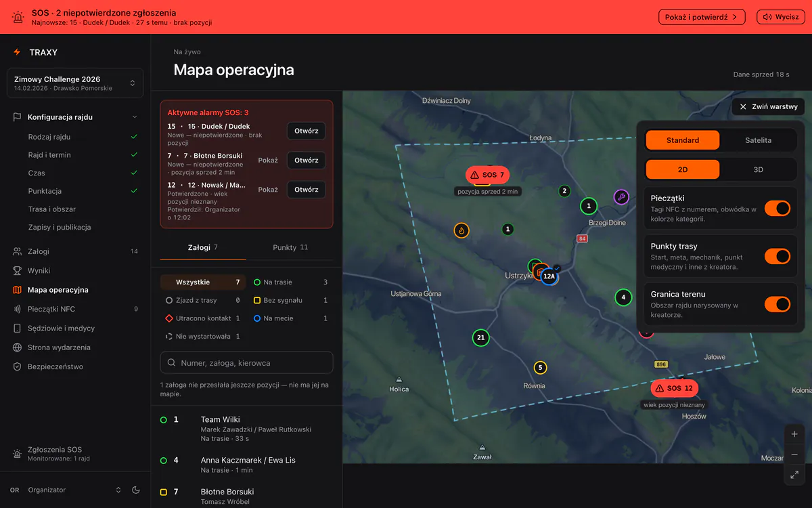Click green crew marker 4 on map

[623, 297]
